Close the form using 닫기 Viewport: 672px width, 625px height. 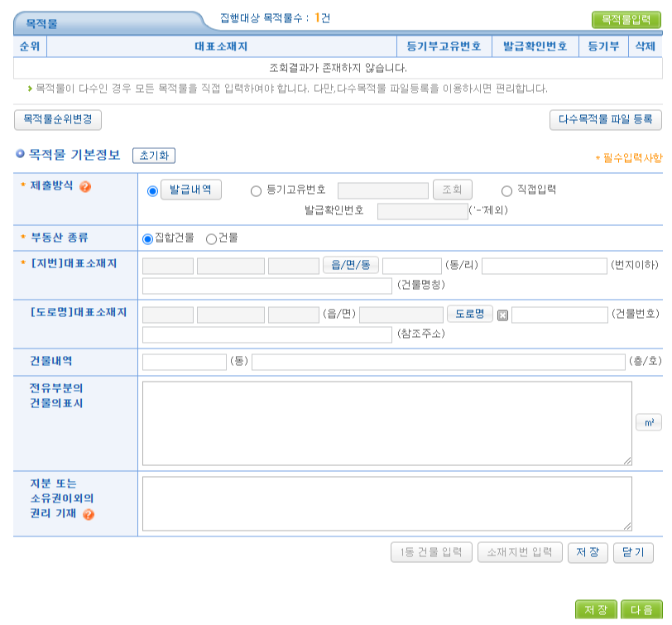[631, 552]
